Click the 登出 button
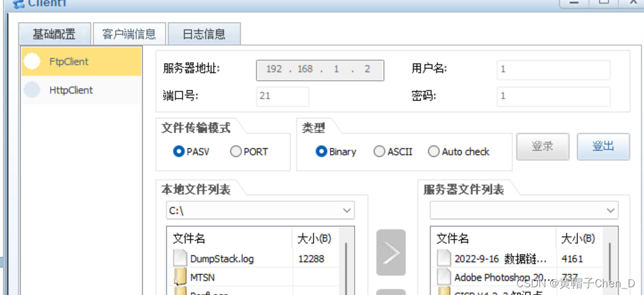The image size is (644, 295). click(603, 146)
